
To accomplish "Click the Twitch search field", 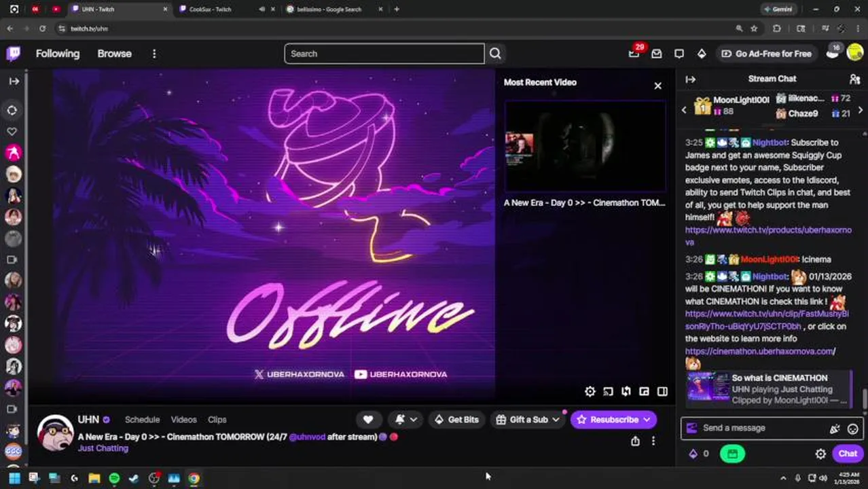I will 384,54.
